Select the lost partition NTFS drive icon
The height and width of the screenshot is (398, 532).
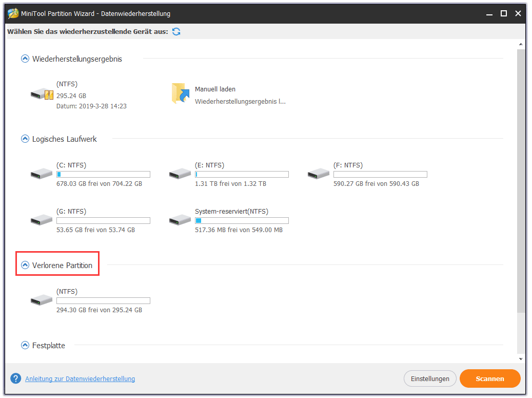(42, 300)
